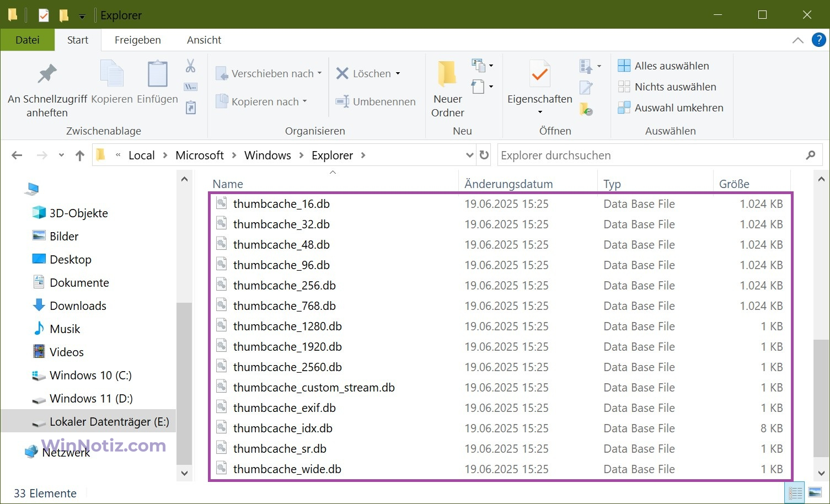Screen dimensions: 830x504
Task: Navigate back with the left arrow
Action: pyautogui.click(x=17, y=156)
